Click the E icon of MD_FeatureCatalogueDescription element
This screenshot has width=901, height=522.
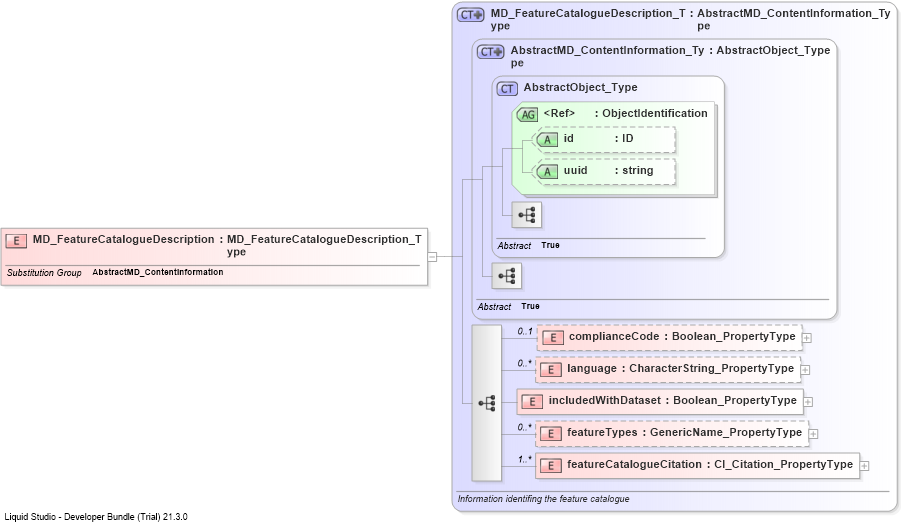pyautogui.click(x=16, y=241)
